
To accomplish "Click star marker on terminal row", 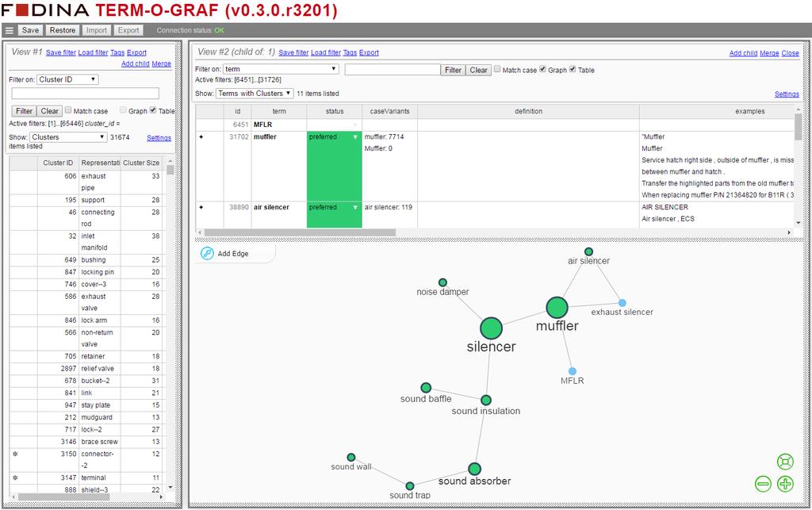I will [x=15, y=478].
